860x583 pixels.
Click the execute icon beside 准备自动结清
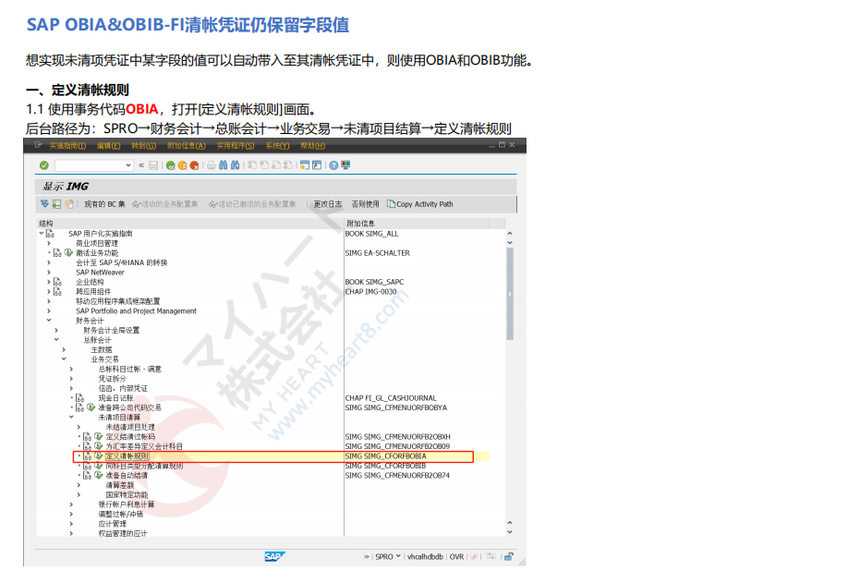point(99,475)
